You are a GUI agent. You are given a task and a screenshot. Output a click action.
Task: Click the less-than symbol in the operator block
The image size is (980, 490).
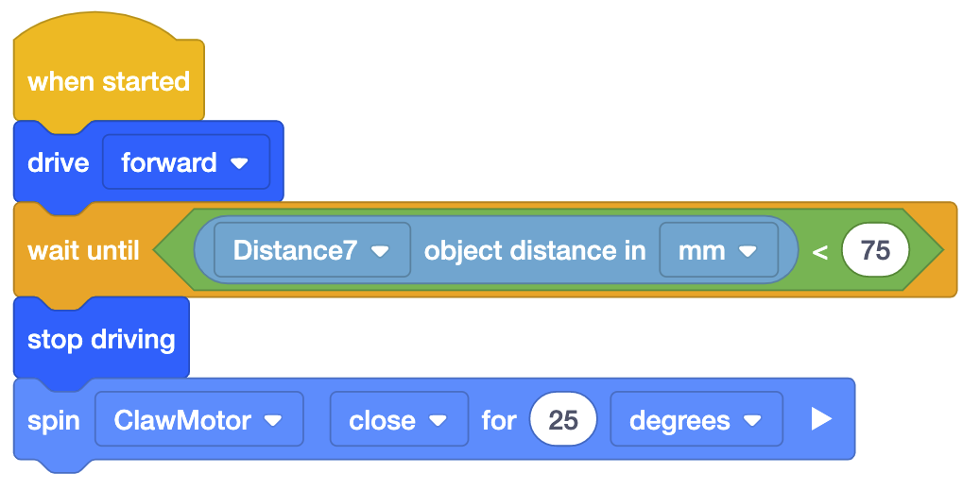point(819,250)
